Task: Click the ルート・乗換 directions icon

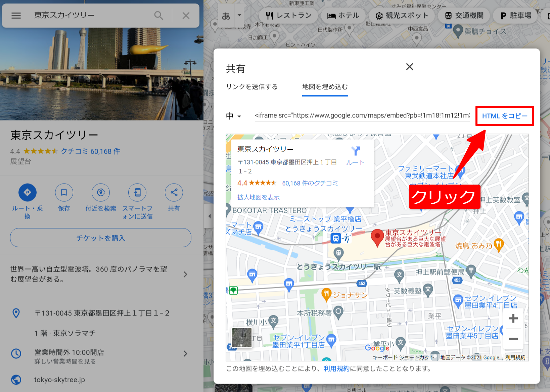Action: (x=28, y=192)
